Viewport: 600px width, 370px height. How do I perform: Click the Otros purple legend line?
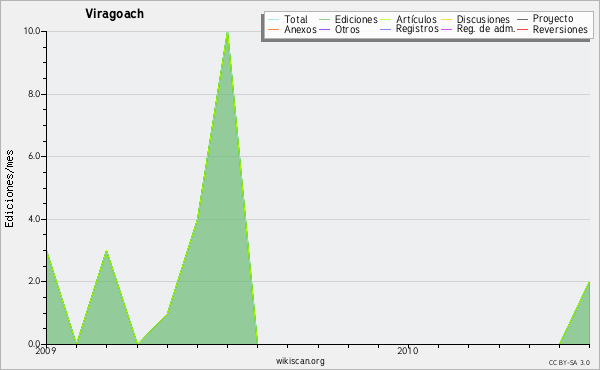click(x=324, y=29)
